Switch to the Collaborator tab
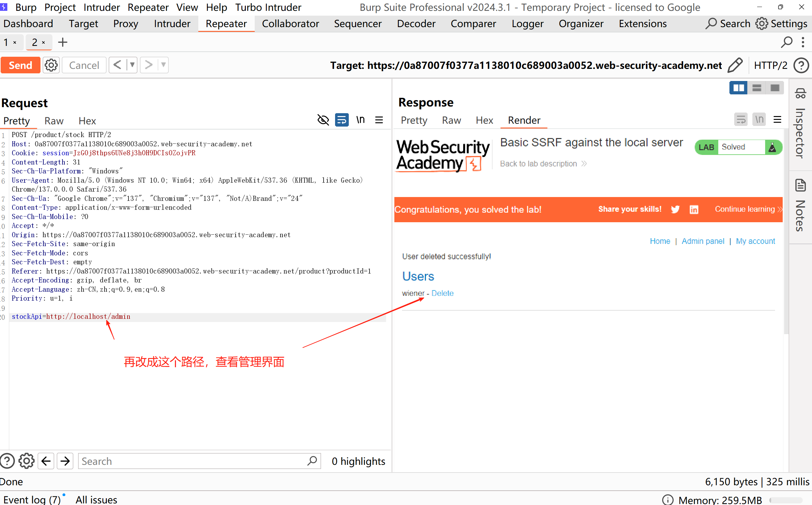The image size is (812, 505). pos(290,24)
